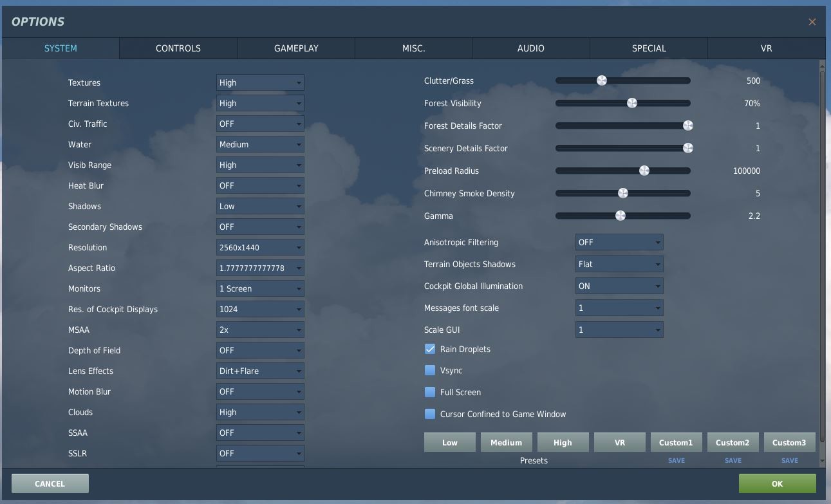
Task: Open the Textures dropdown
Action: click(x=260, y=82)
